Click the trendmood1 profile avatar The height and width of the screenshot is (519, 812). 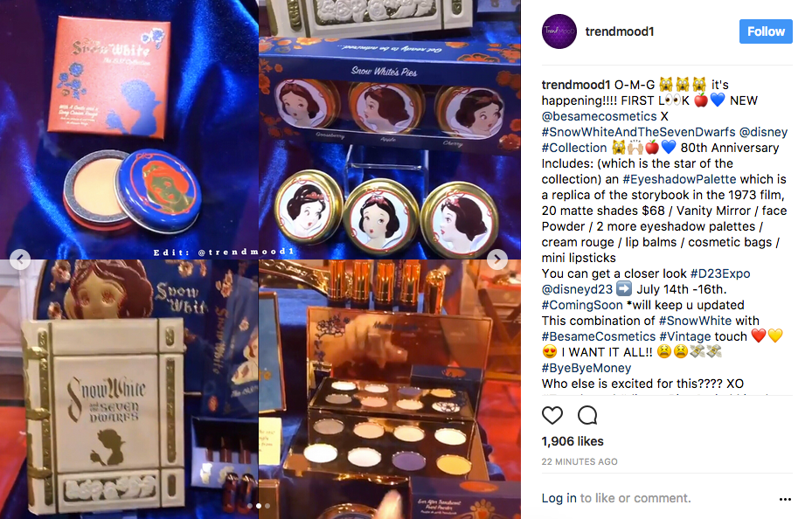pos(559,31)
